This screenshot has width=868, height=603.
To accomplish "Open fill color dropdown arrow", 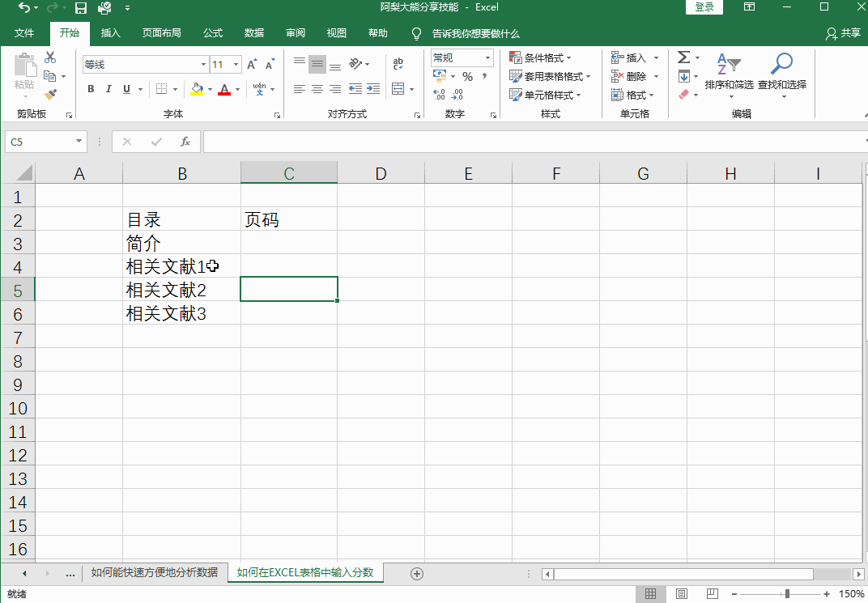I will click(x=211, y=89).
